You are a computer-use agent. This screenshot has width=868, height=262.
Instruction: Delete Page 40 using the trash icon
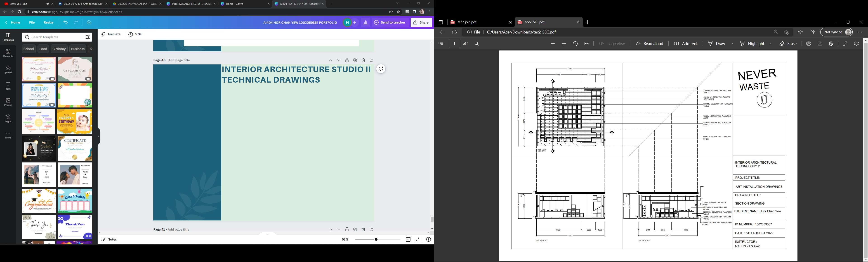[x=363, y=60]
